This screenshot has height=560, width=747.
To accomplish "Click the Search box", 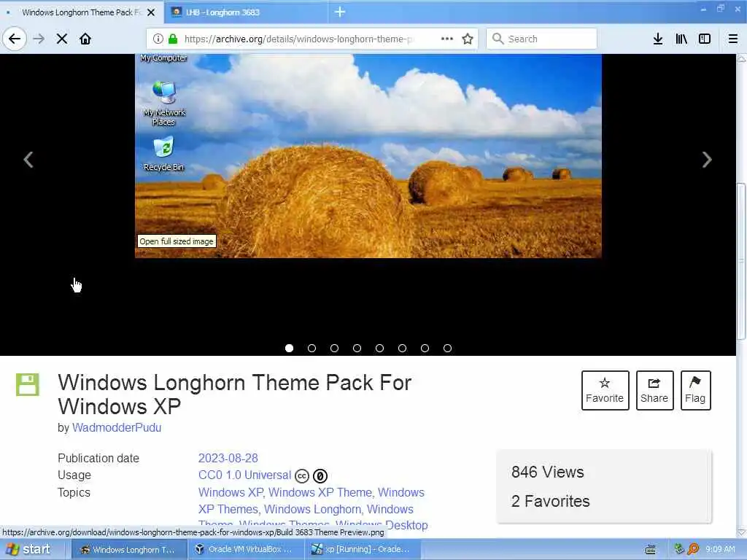I will tap(542, 39).
